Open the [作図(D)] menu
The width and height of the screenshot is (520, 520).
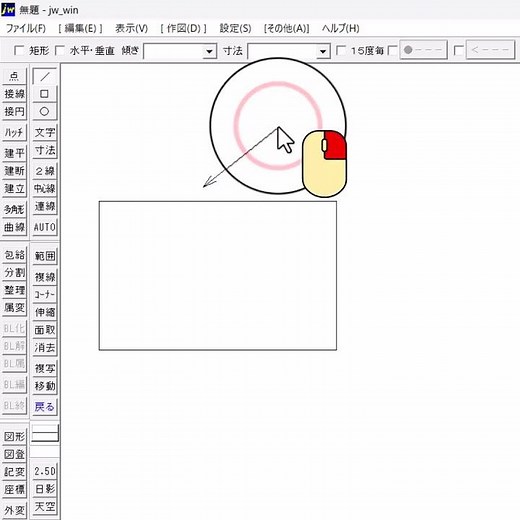(x=183, y=28)
